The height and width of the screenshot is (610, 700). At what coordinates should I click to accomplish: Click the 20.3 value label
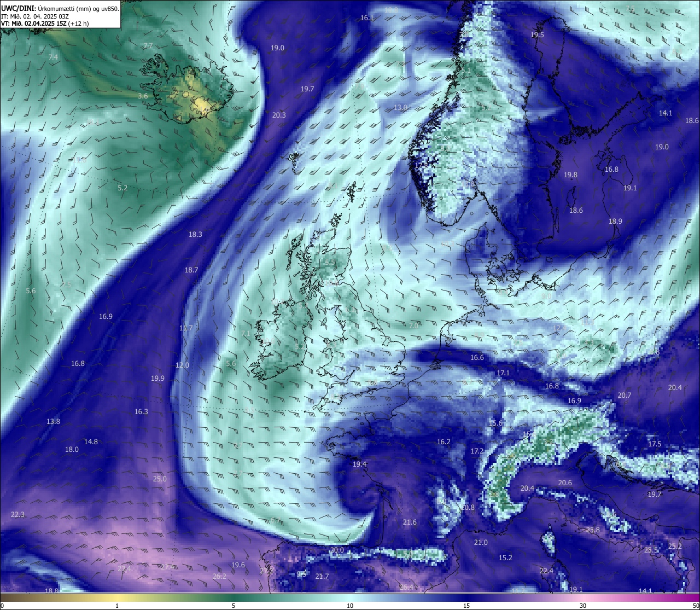tap(279, 115)
